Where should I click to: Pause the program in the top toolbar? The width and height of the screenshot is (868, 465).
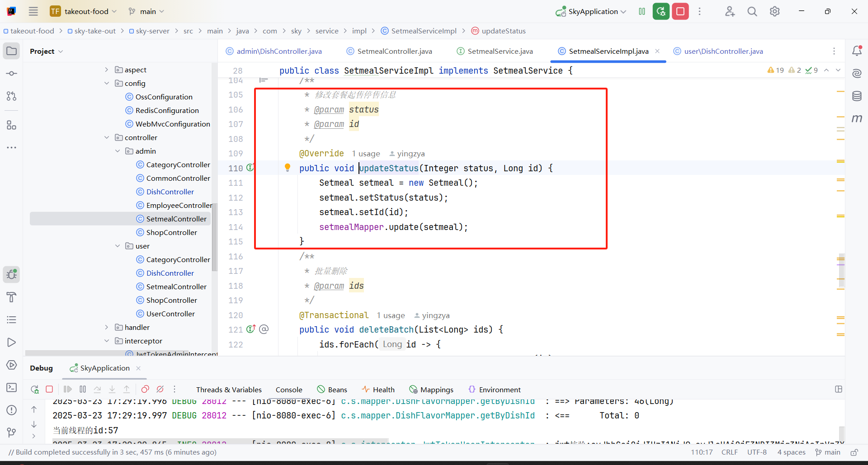[642, 11]
